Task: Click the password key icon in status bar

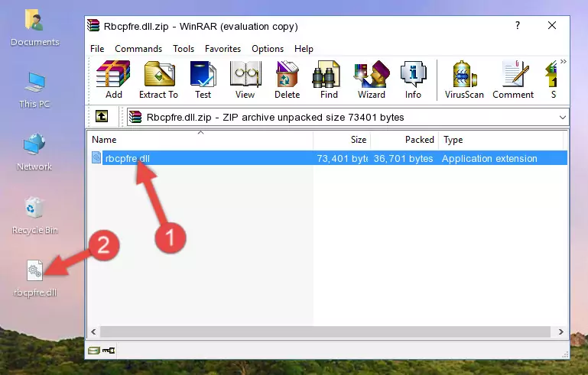Action: pyautogui.click(x=109, y=351)
